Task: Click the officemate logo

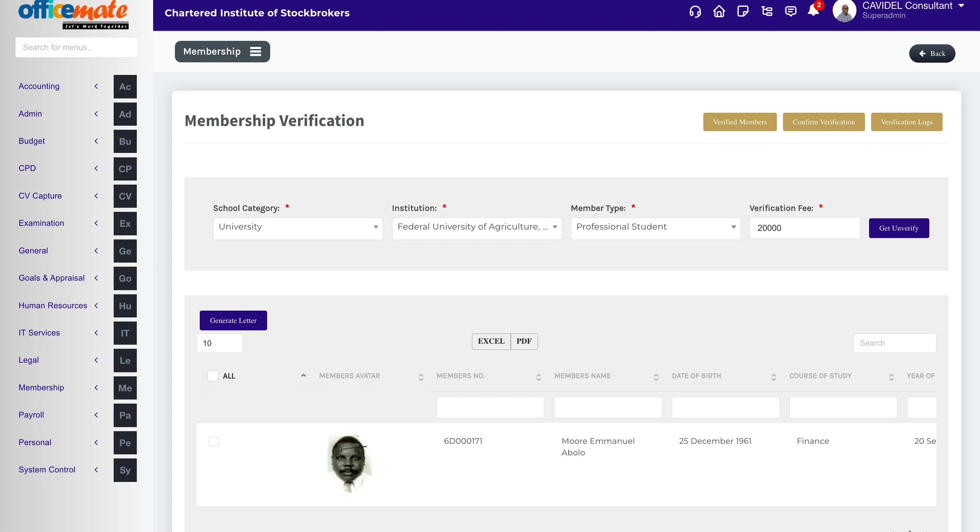Action: coord(73,14)
